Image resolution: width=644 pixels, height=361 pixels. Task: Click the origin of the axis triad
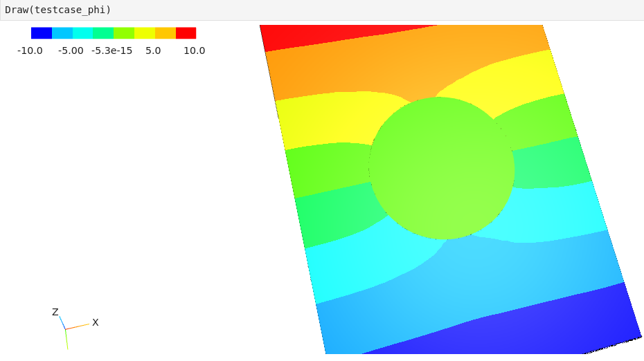66,329
